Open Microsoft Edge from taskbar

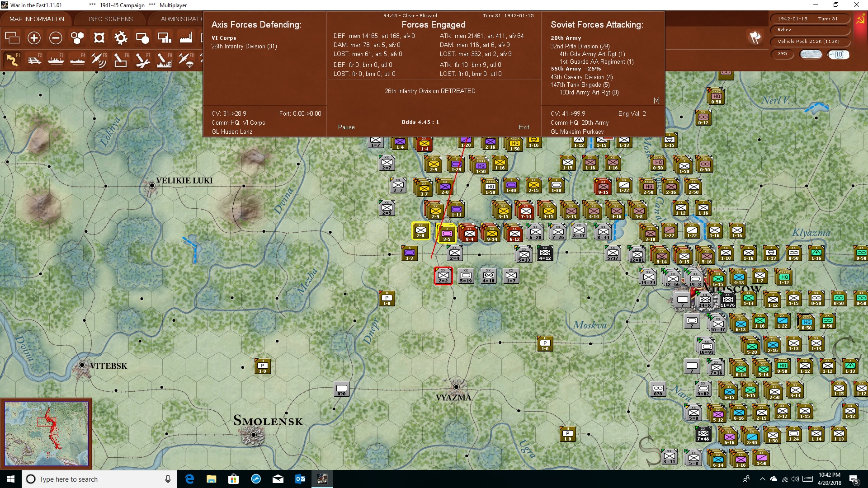(189, 479)
